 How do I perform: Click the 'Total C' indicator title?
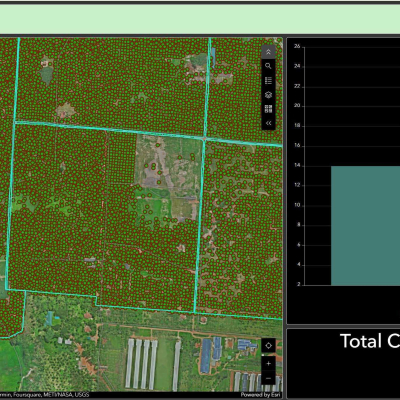[x=370, y=341]
